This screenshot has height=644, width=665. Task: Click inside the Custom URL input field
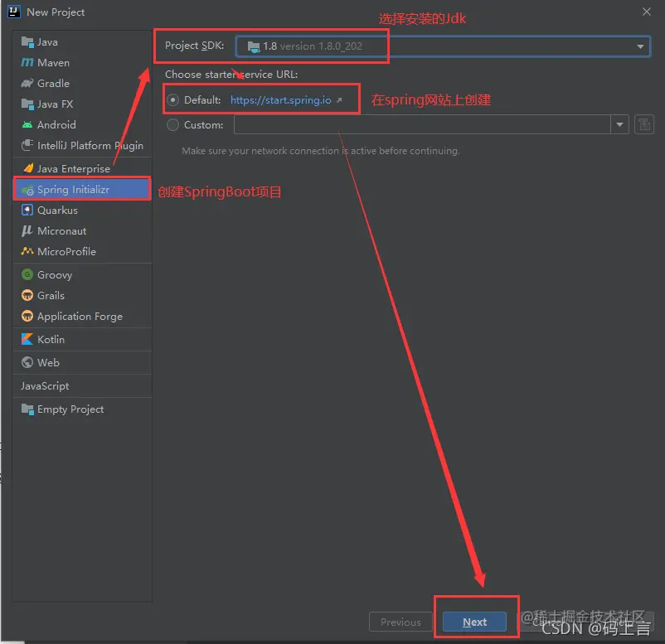422,124
